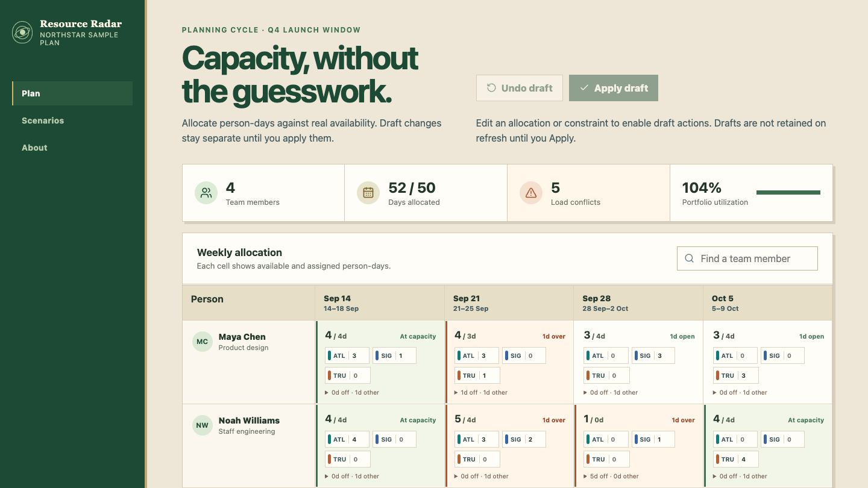
Task: Focus the Find a team member field
Action: click(747, 258)
